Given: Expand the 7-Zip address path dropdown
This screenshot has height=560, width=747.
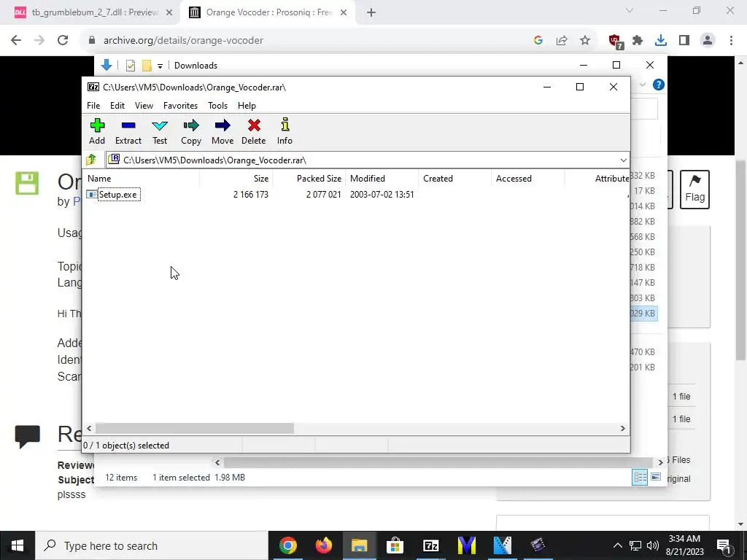Looking at the screenshot, I should click(623, 160).
